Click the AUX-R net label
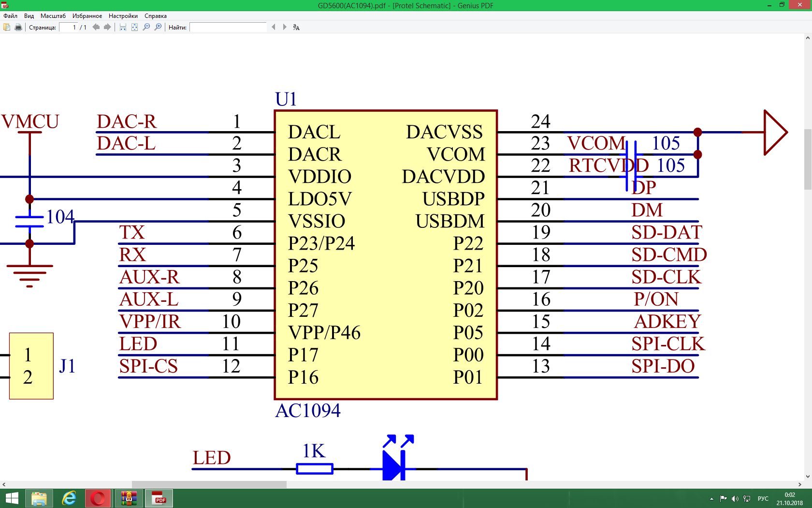 tap(149, 277)
